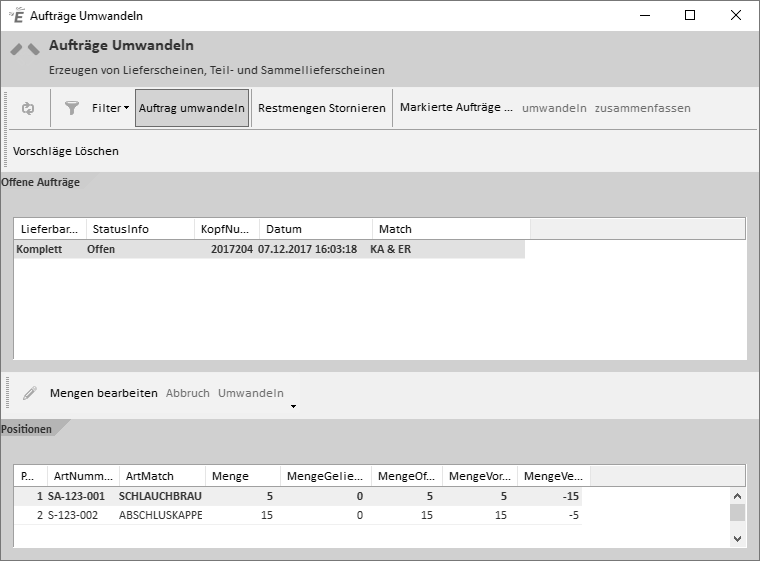Maximize the Aufträge Umwandeln window
Viewport: 760px width, 561px height.
coord(690,16)
